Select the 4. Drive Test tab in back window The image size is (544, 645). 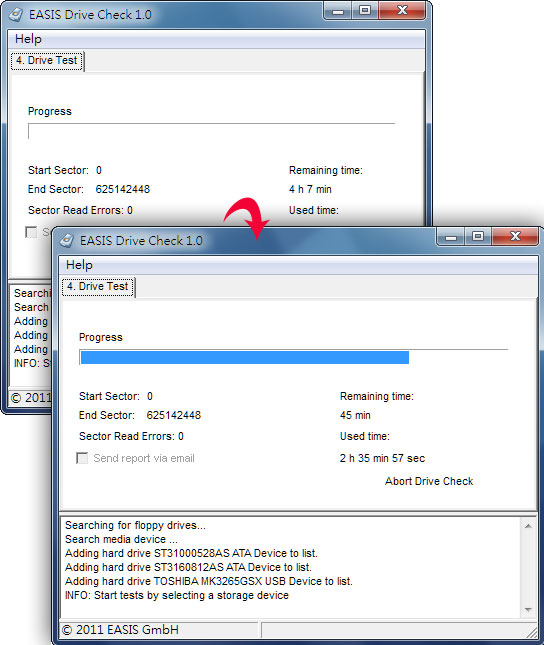47,60
